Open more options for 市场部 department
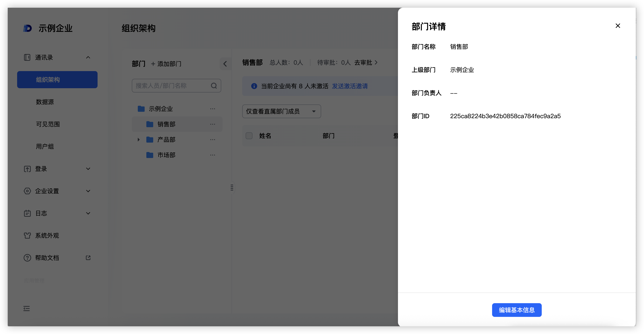Viewport: 644px width, 334px height. tap(212, 155)
